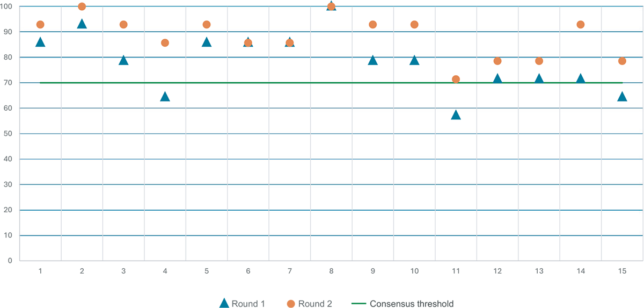
Task: Select the orange circle in the first column
Action: (40, 24)
